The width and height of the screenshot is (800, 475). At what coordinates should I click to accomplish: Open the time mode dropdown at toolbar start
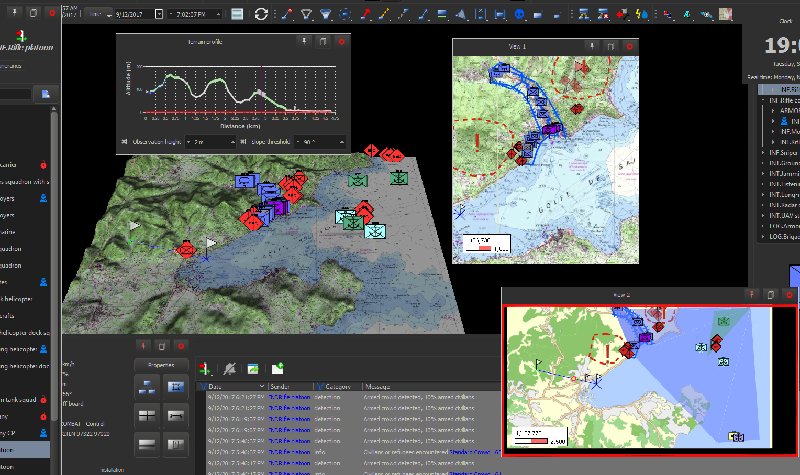click(x=98, y=14)
